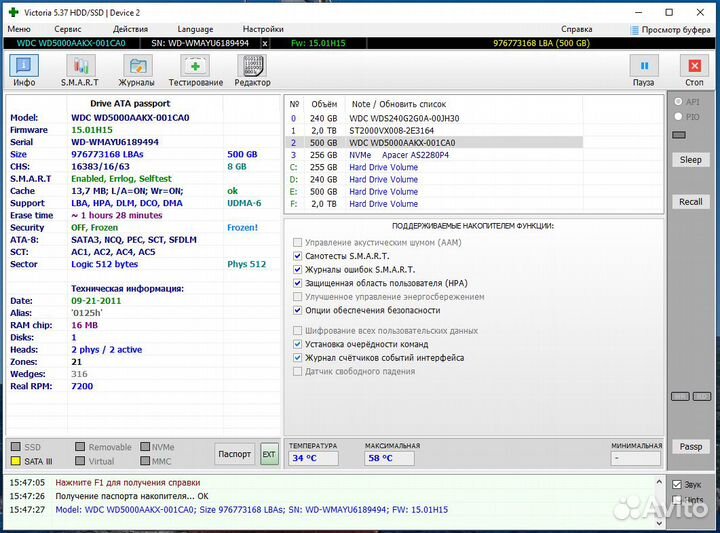Toggle Защищенная область пользователя (HPA) checkbox
The height and width of the screenshot is (533, 720).
[298, 283]
